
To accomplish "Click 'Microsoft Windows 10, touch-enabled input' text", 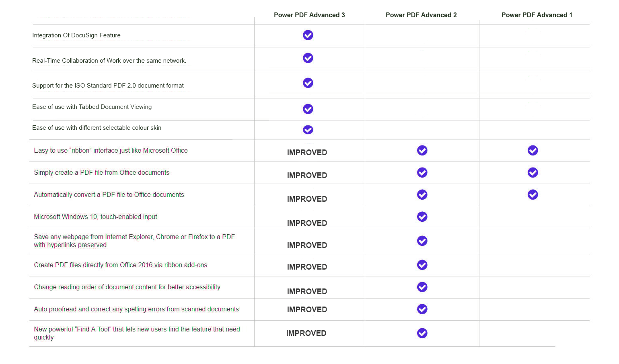I will 95,217.
